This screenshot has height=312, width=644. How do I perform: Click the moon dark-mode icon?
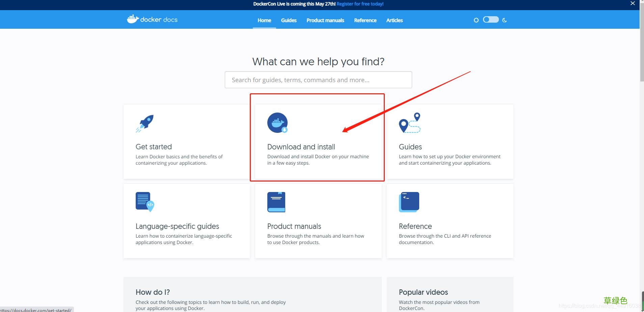point(505,20)
